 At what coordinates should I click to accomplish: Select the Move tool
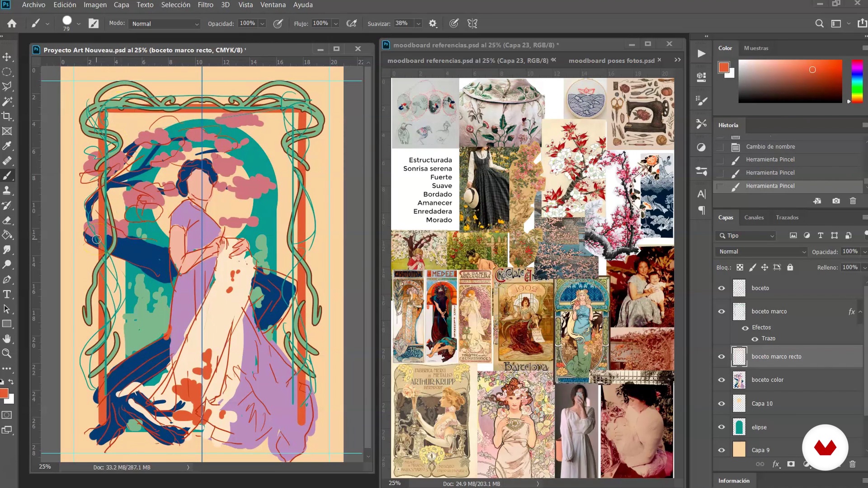[x=7, y=57]
